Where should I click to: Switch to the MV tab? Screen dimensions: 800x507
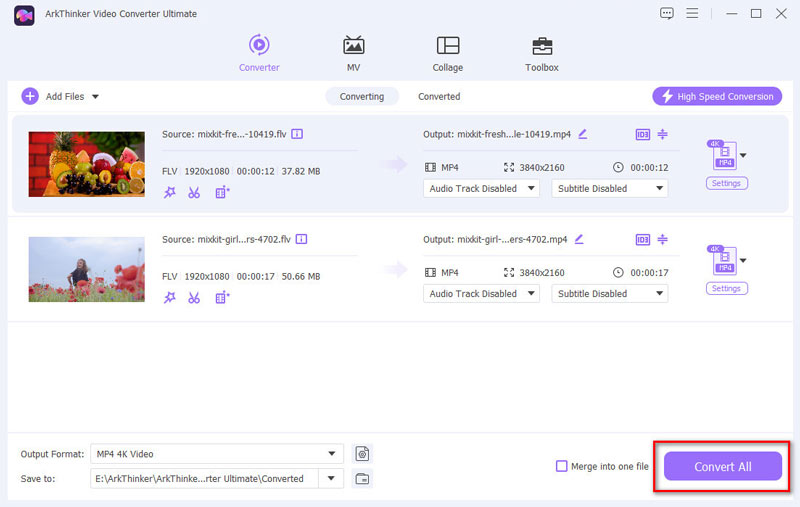pyautogui.click(x=353, y=54)
